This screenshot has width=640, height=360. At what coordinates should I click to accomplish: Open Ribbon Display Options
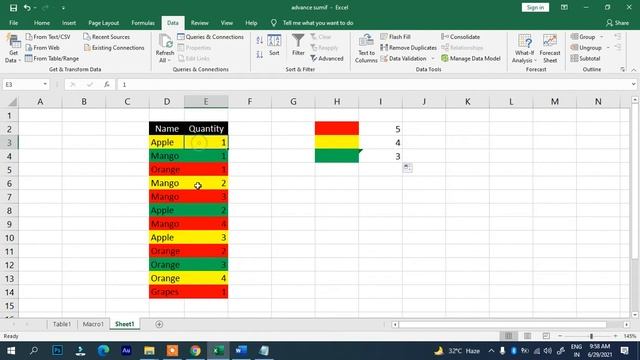coord(564,8)
